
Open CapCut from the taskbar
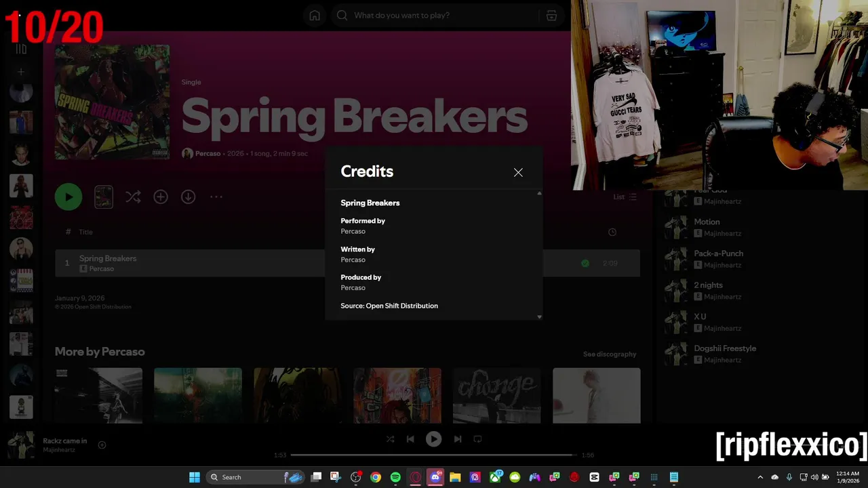pos(595,477)
